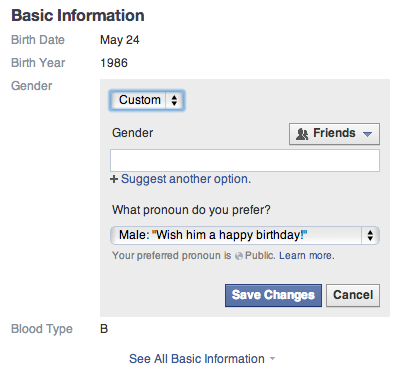This screenshot has height=378, width=409.
Task: Click the Blood Type value B
Action: click(104, 329)
